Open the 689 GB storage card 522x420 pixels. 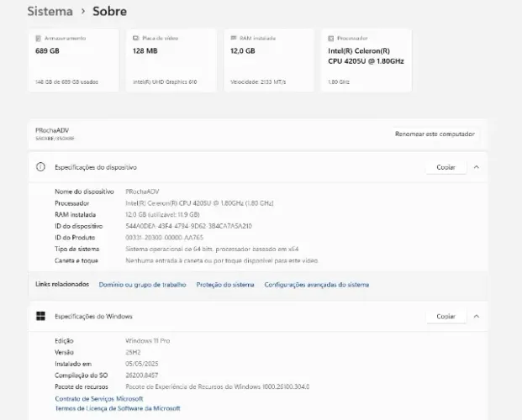pyautogui.click(x=74, y=60)
